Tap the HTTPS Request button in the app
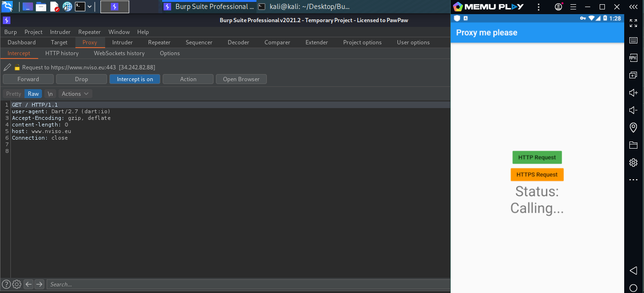644x293 pixels. [x=537, y=175]
